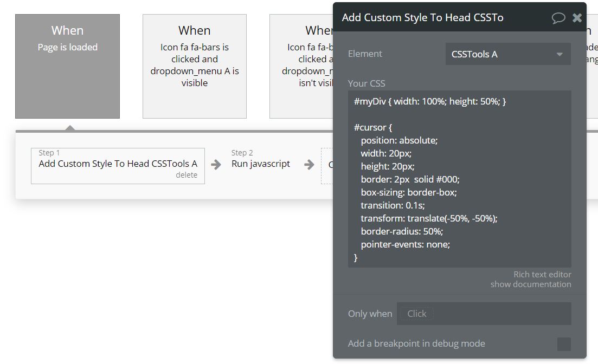The height and width of the screenshot is (364, 598).
Task: Click arrow between Step 1 and Step 2
Action: tap(216, 165)
